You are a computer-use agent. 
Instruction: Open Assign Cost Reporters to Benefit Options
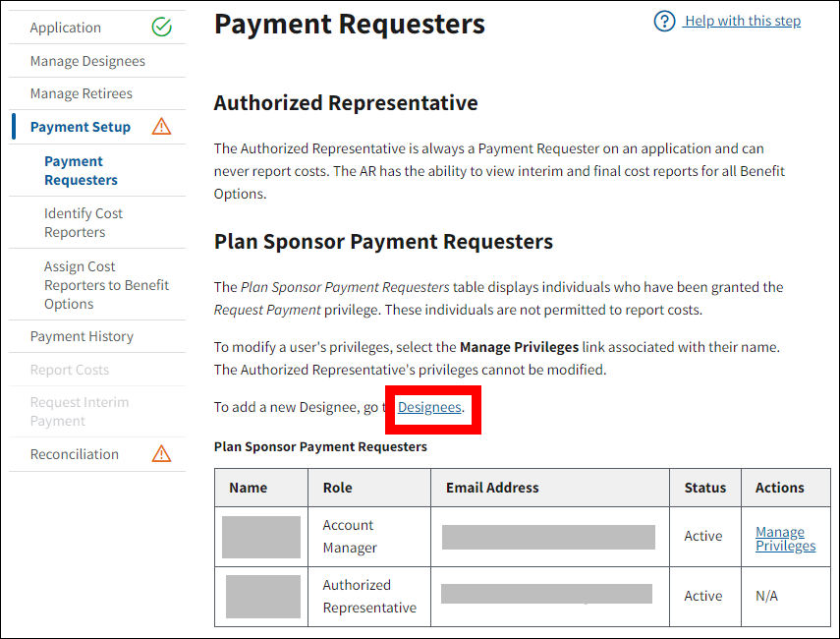pos(106,285)
